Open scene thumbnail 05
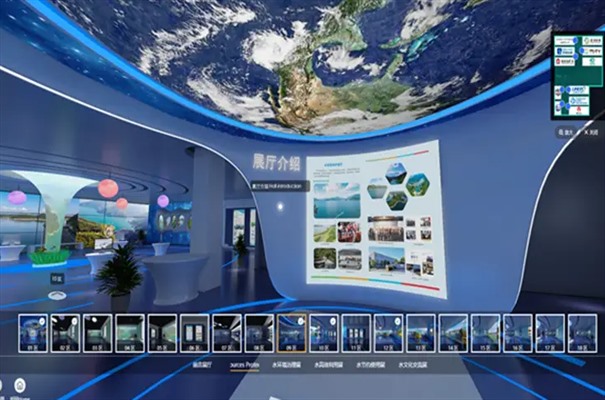This screenshot has width=605, height=400. click(162, 333)
